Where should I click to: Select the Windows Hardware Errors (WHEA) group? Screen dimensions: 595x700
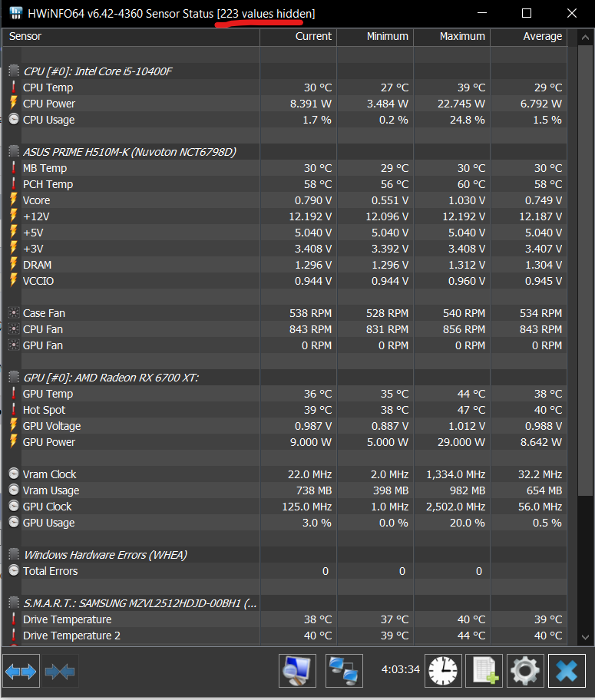pyautogui.click(x=285, y=555)
